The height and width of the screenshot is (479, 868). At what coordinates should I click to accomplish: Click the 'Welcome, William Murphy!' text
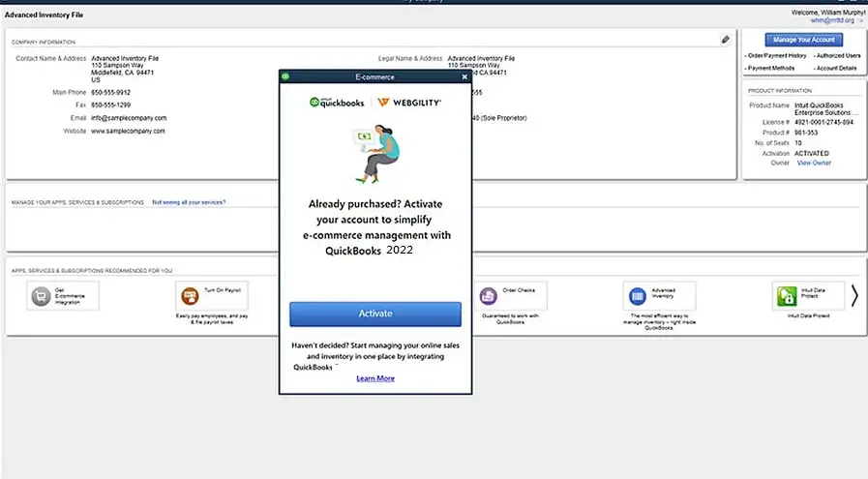(828, 13)
